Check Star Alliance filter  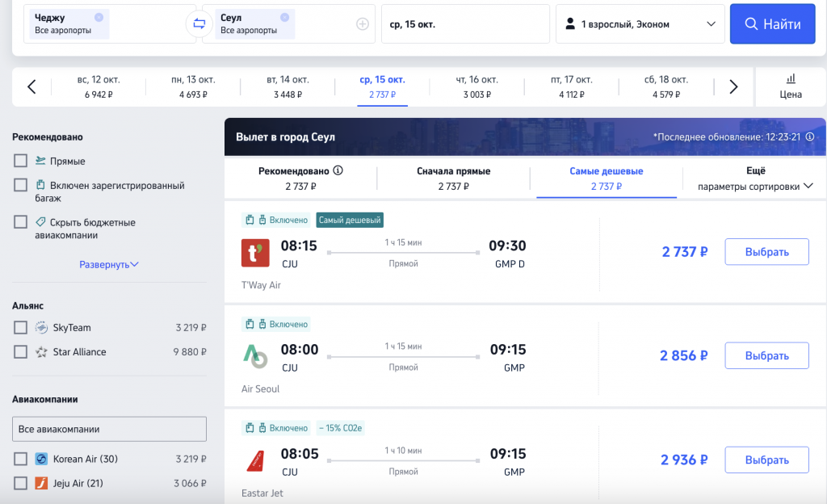pyautogui.click(x=20, y=351)
